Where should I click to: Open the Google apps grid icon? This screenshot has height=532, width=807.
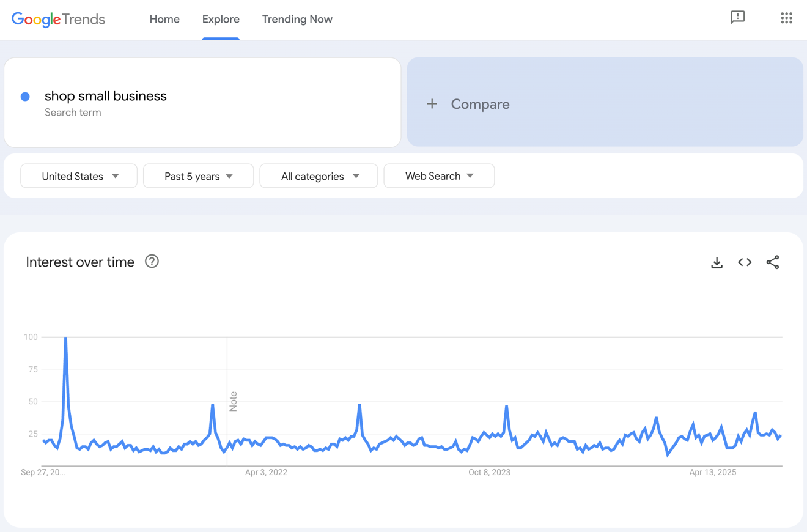786,18
